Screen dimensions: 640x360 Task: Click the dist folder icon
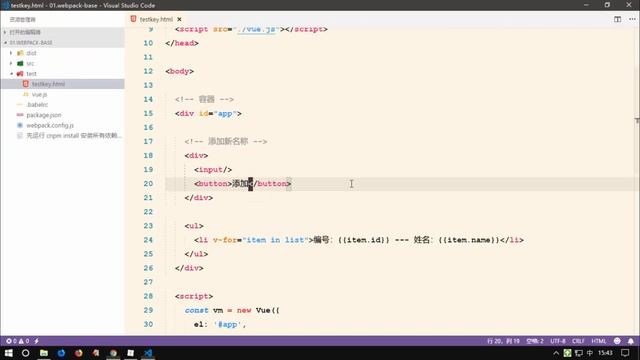point(20,53)
